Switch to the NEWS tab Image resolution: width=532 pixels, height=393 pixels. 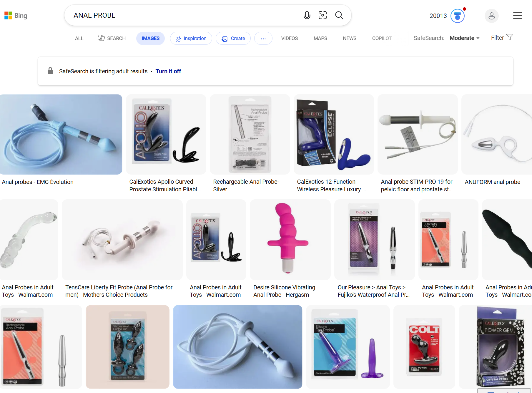(349, 38)
